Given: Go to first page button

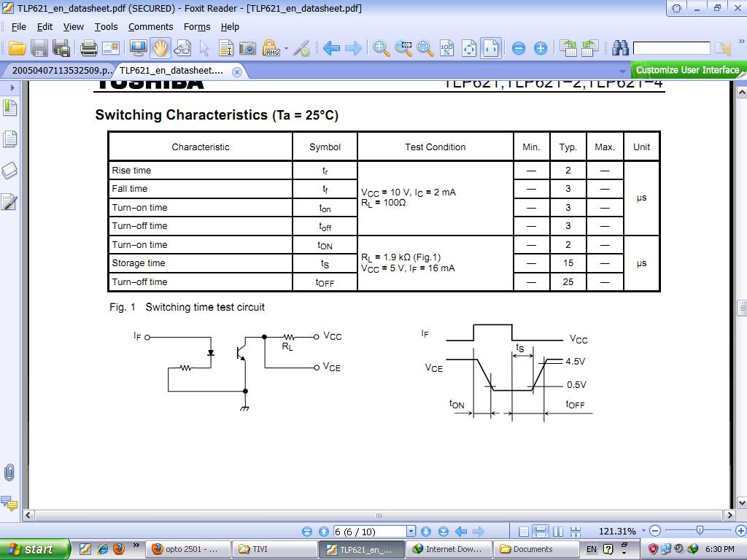Looking at the screenshot, I should pos(307,532).
